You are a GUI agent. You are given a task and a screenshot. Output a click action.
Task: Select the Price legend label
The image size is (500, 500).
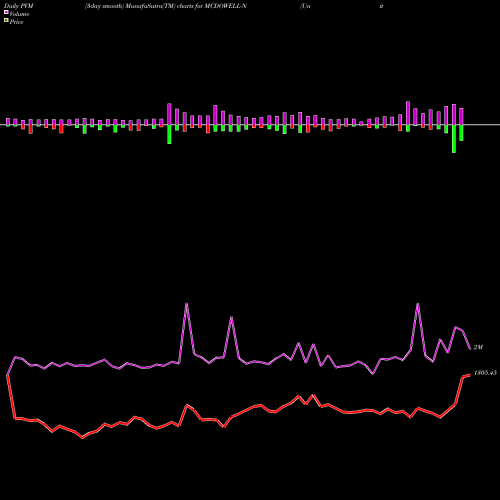coord(16,22)
